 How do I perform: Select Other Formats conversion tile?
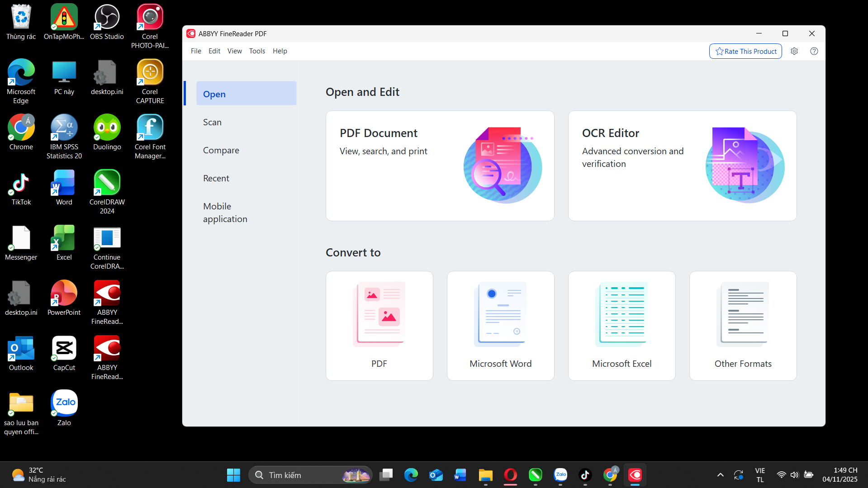[x=743, y=326]
